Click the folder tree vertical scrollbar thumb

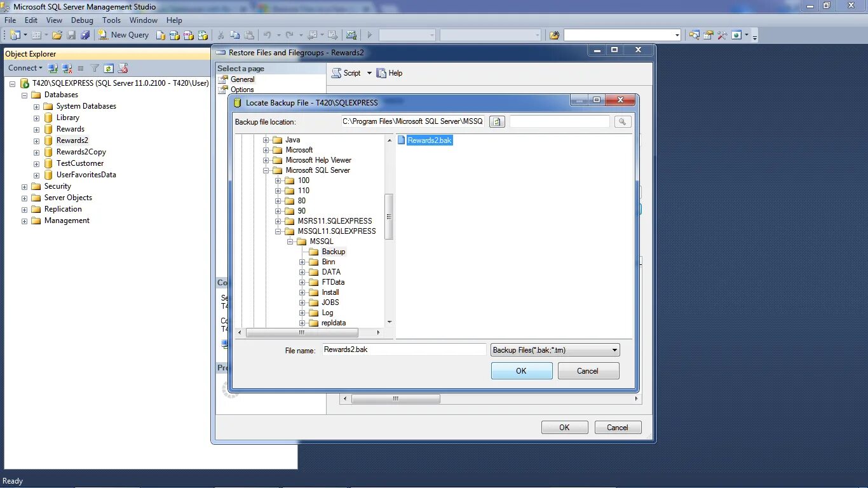(x=389, y=217)
